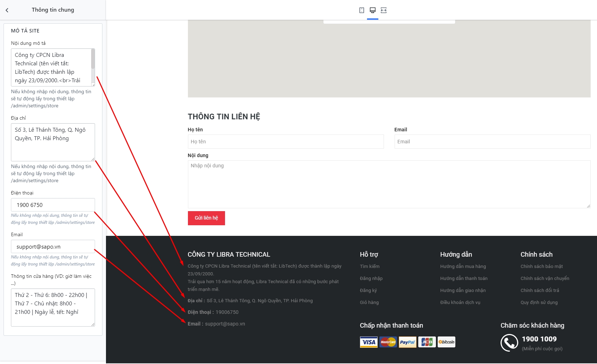Edit the Điện thoại field 1900 6750
The height and width of the screenshot is (364, 597).
(x=53, y=205)
